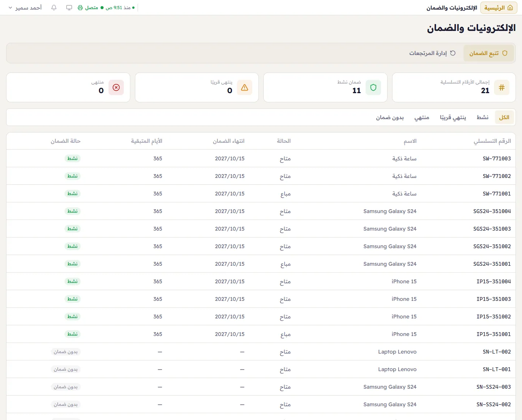Select serial number SW-771002
Image resolution: width=522 pixels, height=420 pixels.
(497, 176)
